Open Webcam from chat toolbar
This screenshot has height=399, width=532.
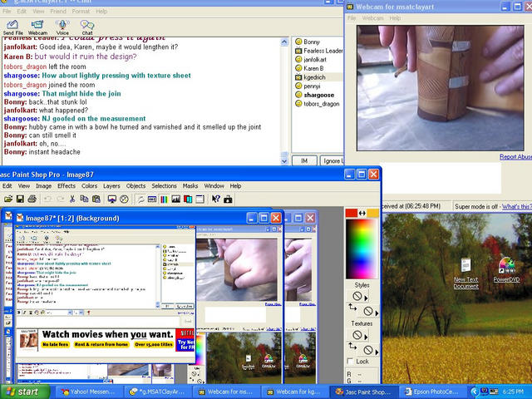pyautogui.click(x=37, y=27)
